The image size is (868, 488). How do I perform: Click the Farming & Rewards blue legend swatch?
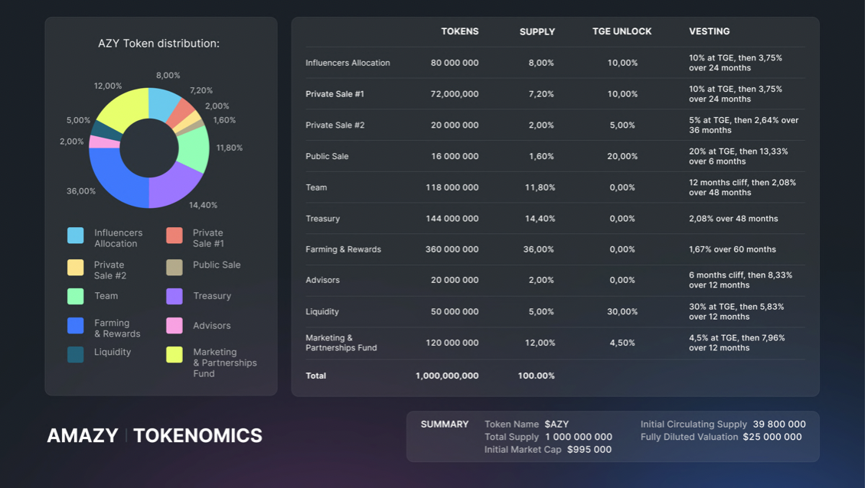pyautogui.click(x=75, y=325)
